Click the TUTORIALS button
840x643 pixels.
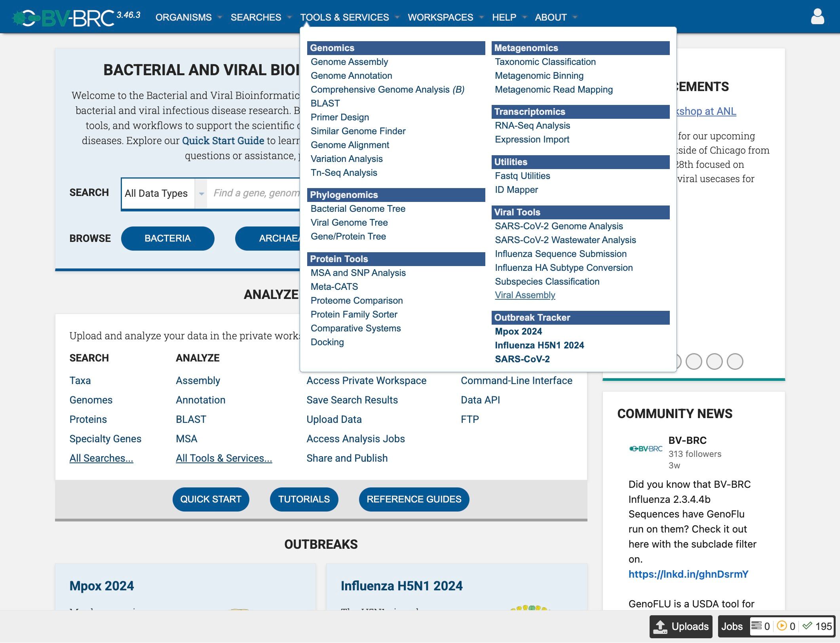click(304, 499)
